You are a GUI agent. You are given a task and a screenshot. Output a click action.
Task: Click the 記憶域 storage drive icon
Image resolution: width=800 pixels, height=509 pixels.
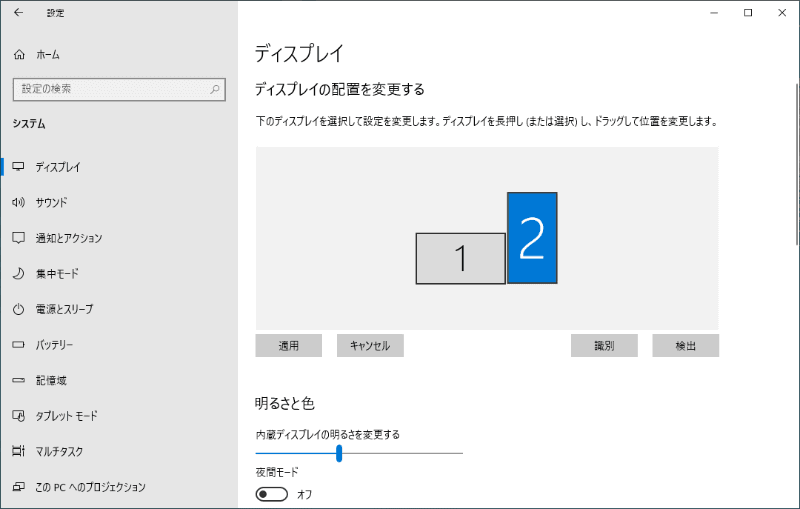point(18,380)
